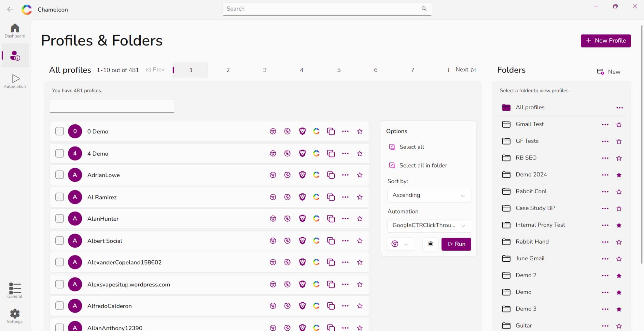Star the Gmail Test folder

click(x=619, y=125)
